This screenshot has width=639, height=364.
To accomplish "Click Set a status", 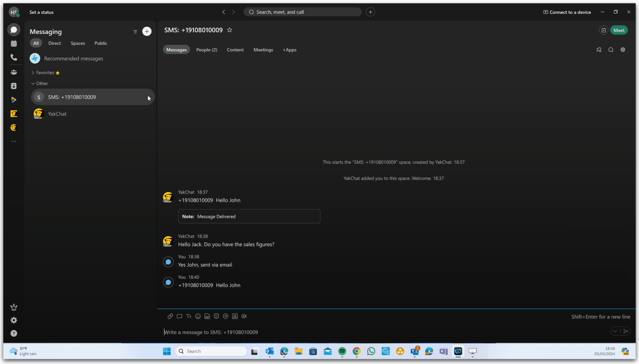I will (42, 12).
